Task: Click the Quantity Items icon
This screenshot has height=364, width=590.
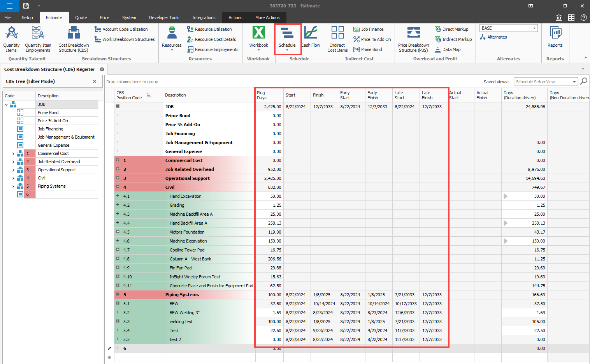Action: (x=11, y=33)
